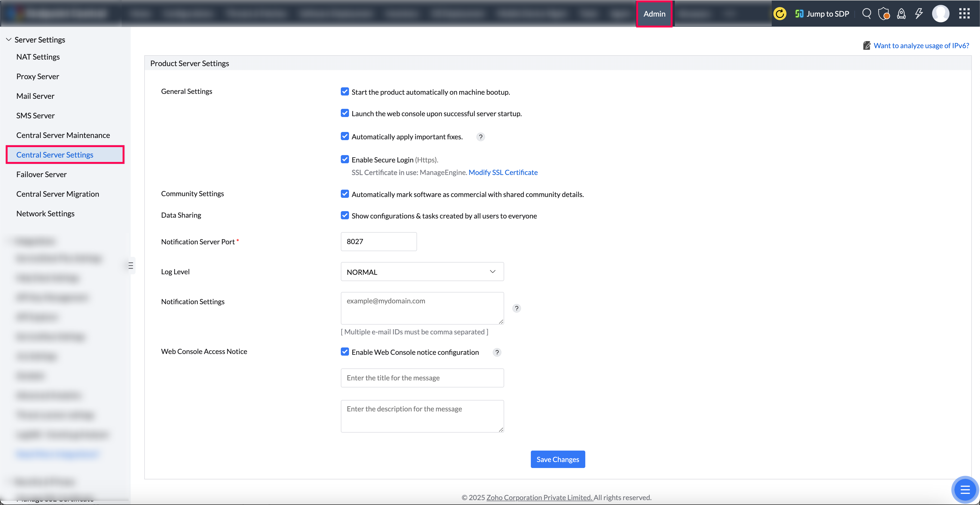The image size is (980, 505).
Task: Click the Save Changes button
Action: point(558,459)
